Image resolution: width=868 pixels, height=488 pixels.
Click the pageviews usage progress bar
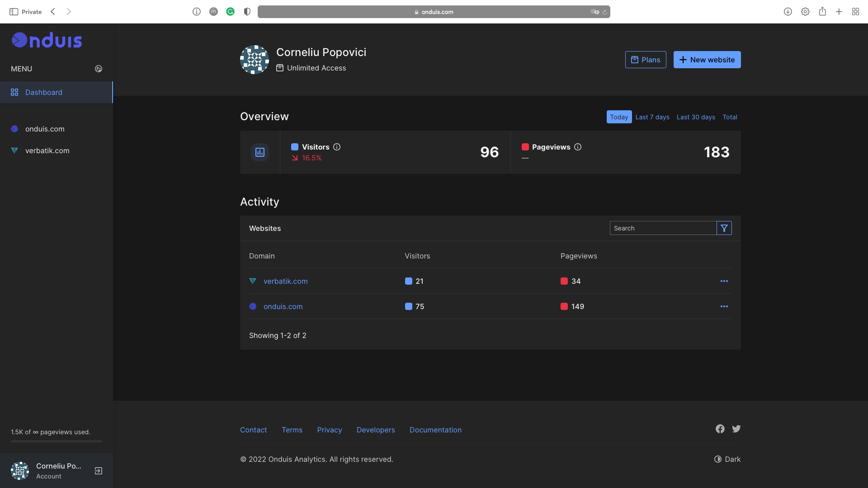[x=57, y=441]
